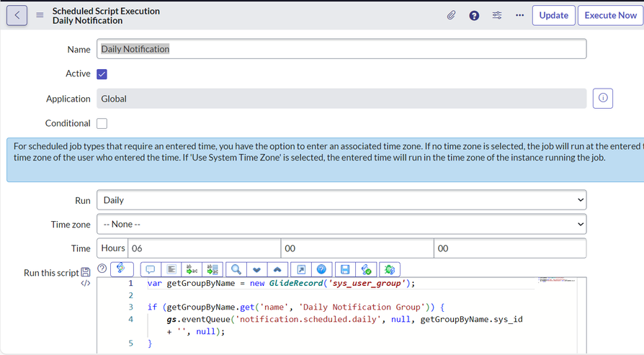
Task: Open the Time zone dropdown
Action: [341, 225]
